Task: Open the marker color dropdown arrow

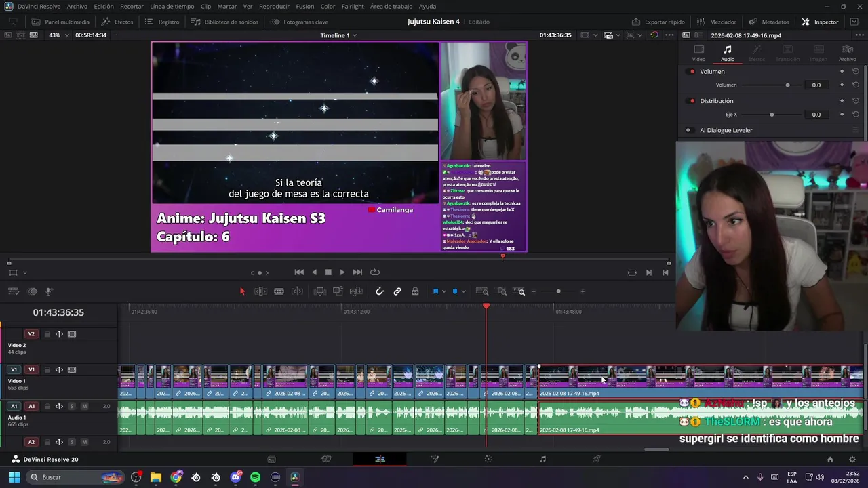Action: pyautogui.click(x=463, y=291)
